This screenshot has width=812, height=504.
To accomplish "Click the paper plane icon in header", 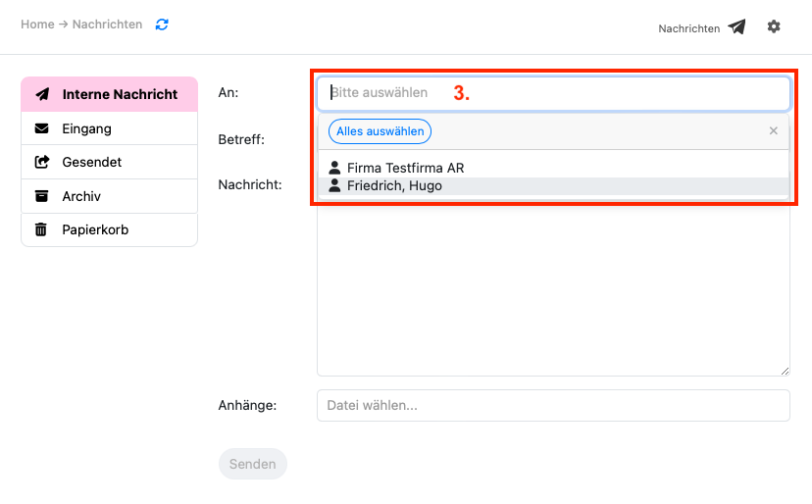I will coord(736,27).
